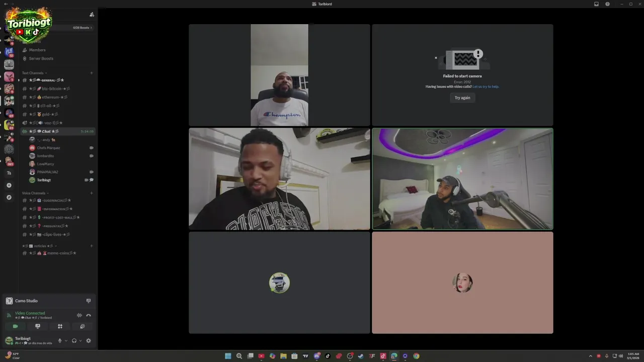Open User Settings gear

[89, 340]
